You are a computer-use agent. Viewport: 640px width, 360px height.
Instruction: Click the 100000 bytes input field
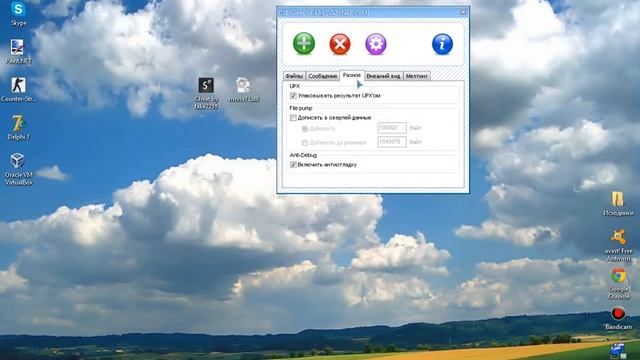392,128
